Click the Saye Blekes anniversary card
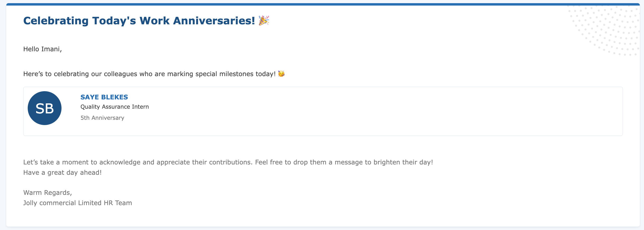 (x=323, y=111)
